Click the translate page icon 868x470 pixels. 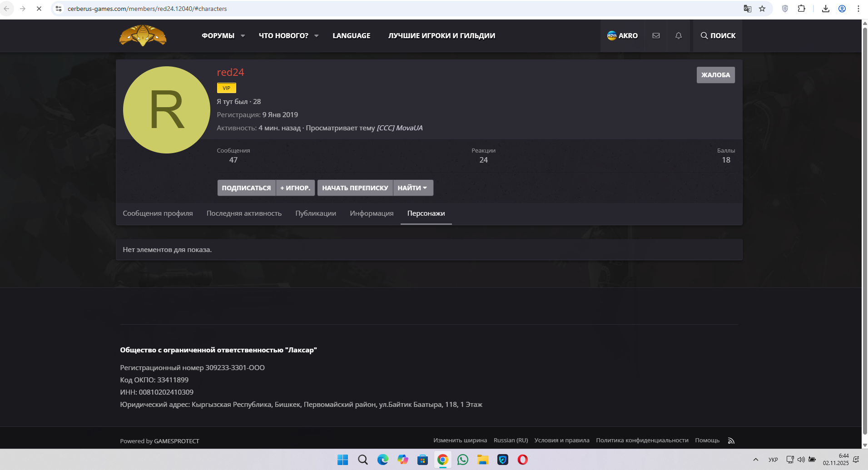point(747,9)
